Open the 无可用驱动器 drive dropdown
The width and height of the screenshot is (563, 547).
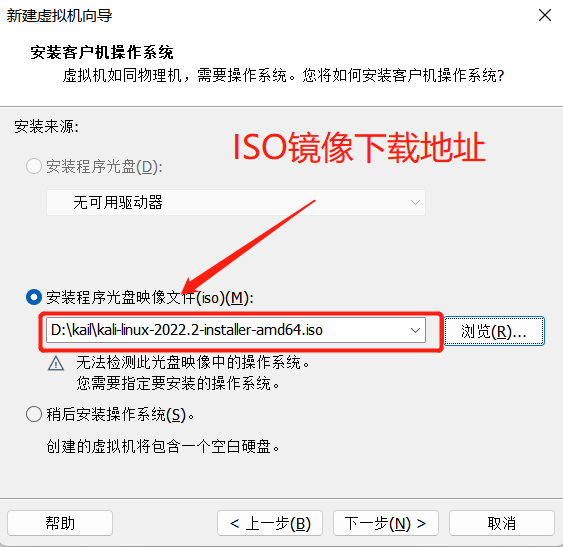[236, 203]
